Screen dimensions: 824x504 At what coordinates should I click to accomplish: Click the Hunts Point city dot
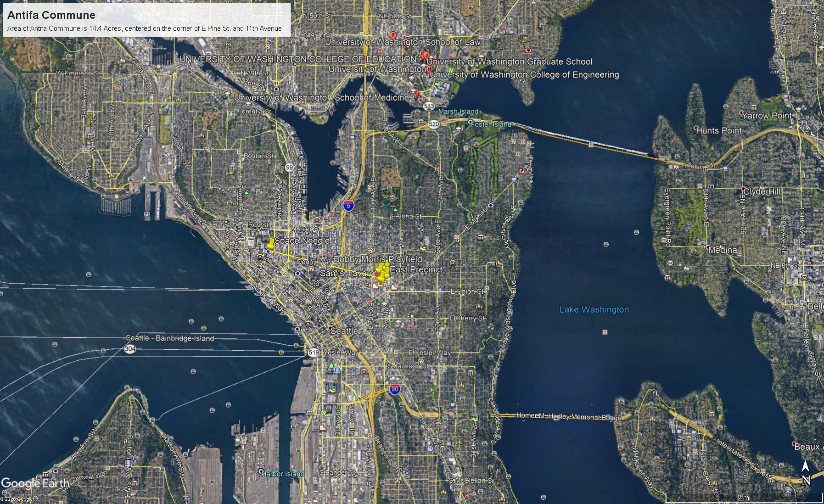[x=696, y=128]
